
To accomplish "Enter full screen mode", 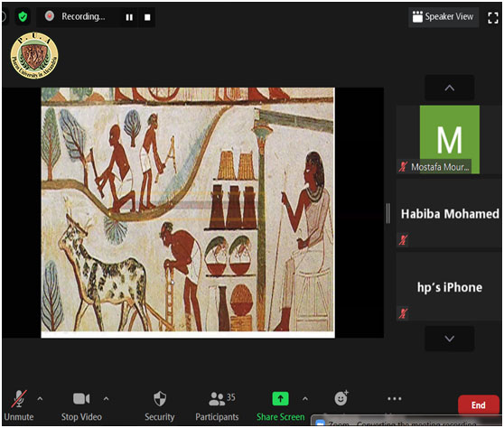I will 493,17.
